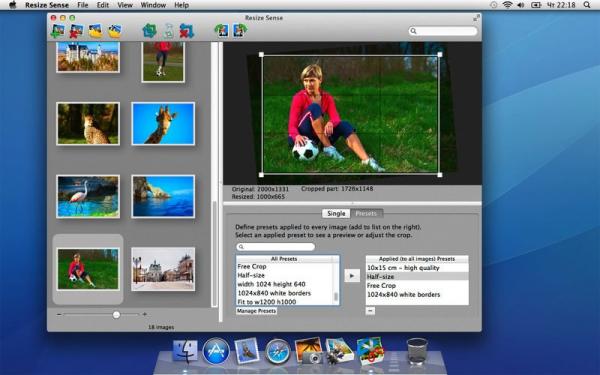The image size is (600, 375).
Task: Open the Window menu
Action: pos(153,5)
